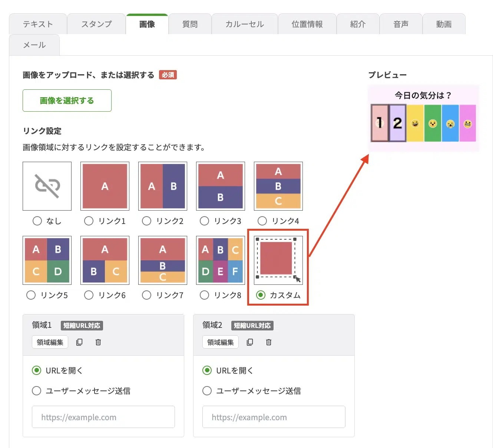
Task: Focus the 領域1 URL input field
Action: [x=103, y=417]
